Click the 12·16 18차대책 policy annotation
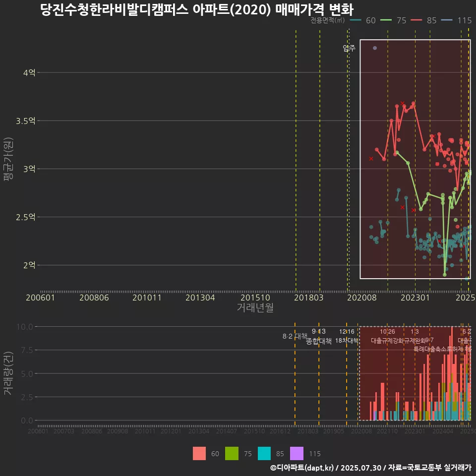 click(x=347, y=336)
